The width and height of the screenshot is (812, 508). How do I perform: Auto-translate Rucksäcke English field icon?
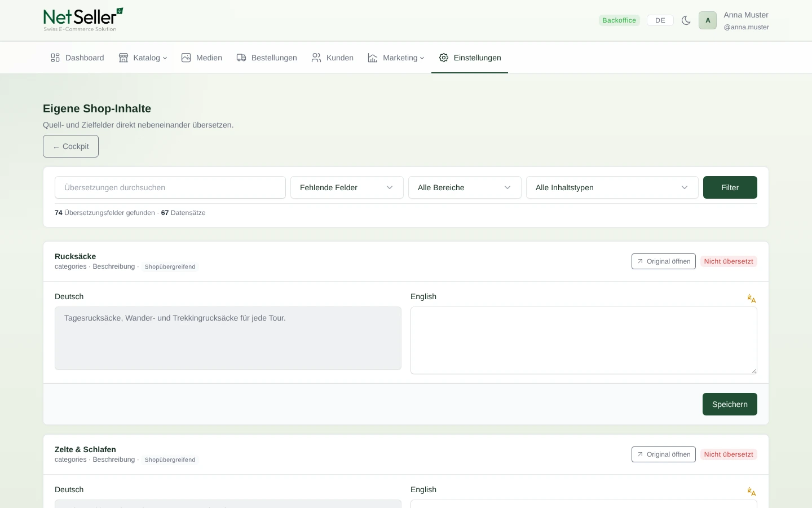tap(752, 298)
